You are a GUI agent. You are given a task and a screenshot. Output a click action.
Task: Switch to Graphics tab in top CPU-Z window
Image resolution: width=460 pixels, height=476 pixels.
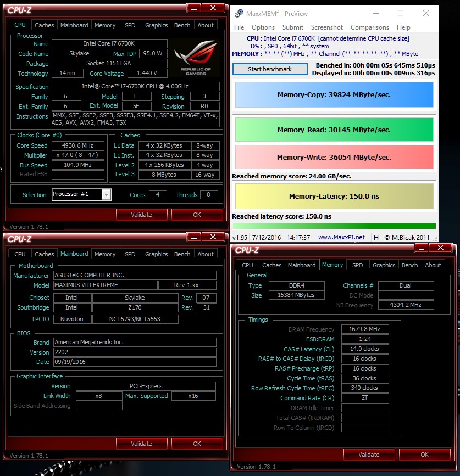[157, 25]
